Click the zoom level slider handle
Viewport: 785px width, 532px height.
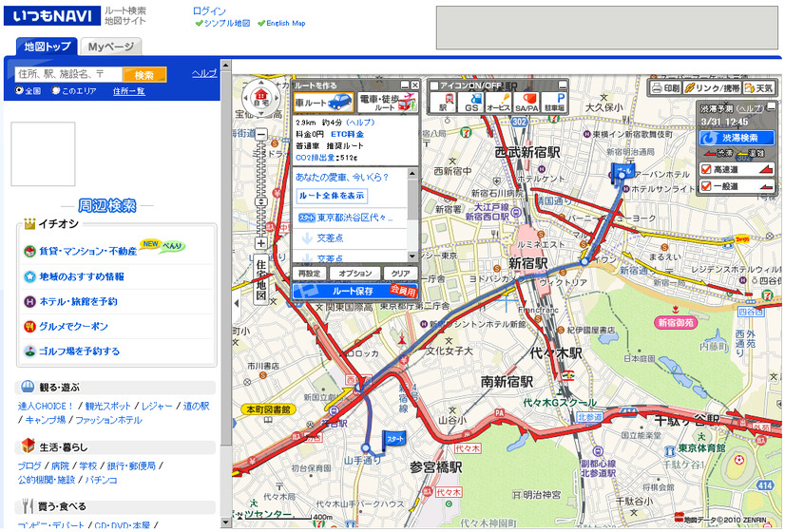pyautogui.click(x=260, y=201)
